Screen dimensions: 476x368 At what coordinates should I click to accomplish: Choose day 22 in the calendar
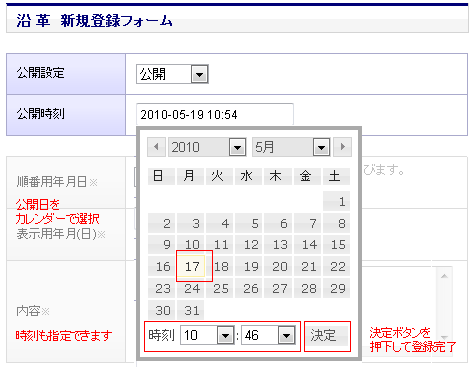(x=336, y=266)
